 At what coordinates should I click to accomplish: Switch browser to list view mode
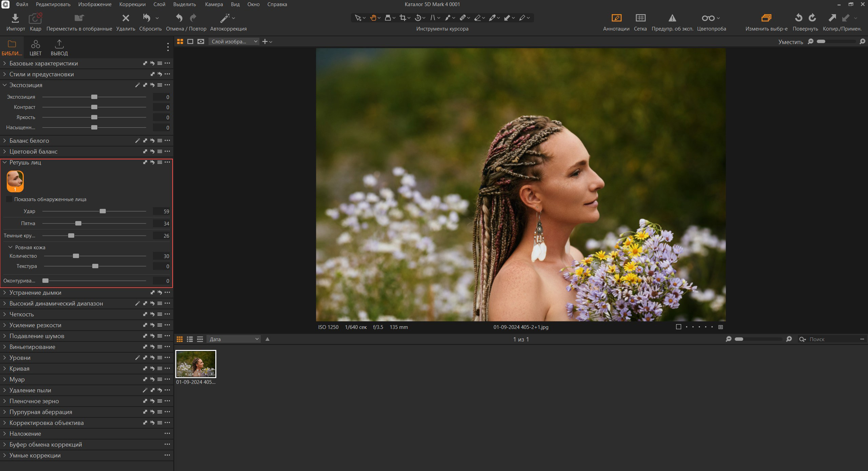[x=190, y=339]
